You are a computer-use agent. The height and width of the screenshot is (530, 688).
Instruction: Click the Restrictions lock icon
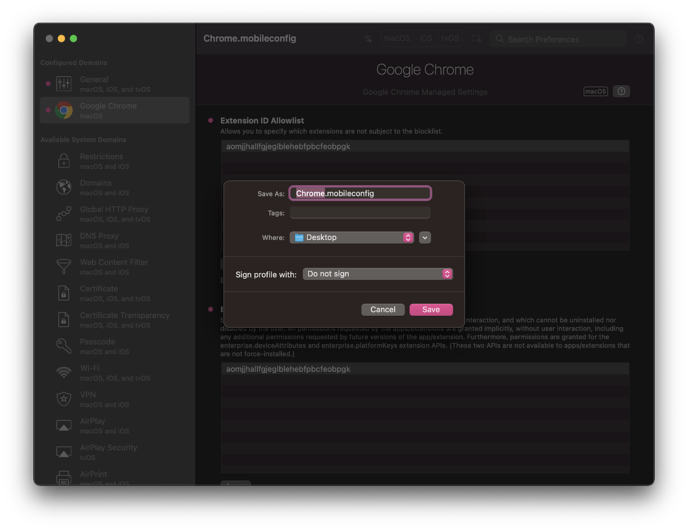pyautogui.click(x=64, y=161)
